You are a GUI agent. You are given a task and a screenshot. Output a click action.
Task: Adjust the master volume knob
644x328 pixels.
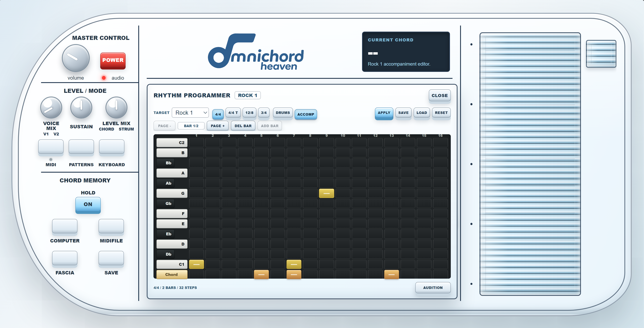tap(76, 58)
